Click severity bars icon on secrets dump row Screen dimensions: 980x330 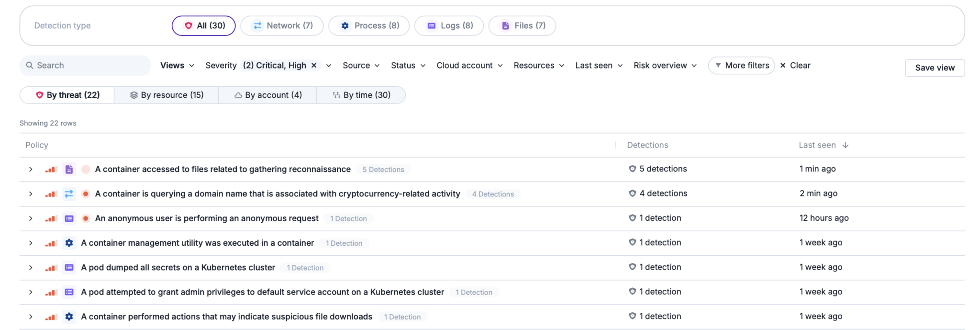51,268
